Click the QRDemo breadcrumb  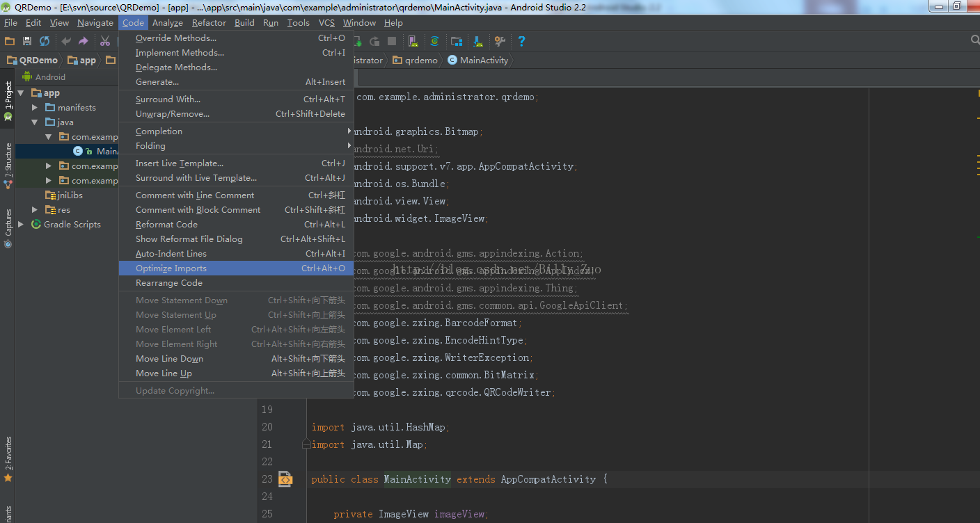(x=32, y=60)
